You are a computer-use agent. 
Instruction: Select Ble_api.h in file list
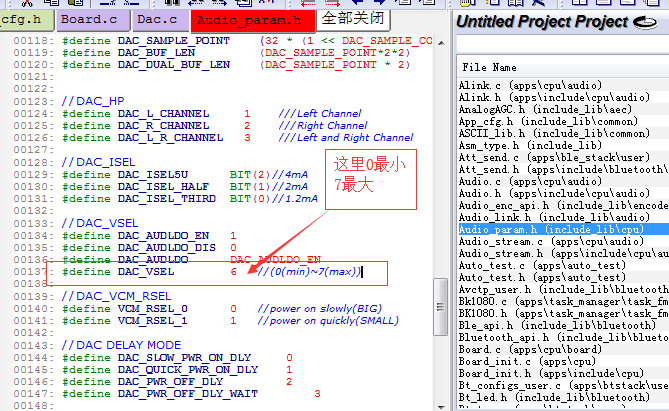tap(557, 325)
